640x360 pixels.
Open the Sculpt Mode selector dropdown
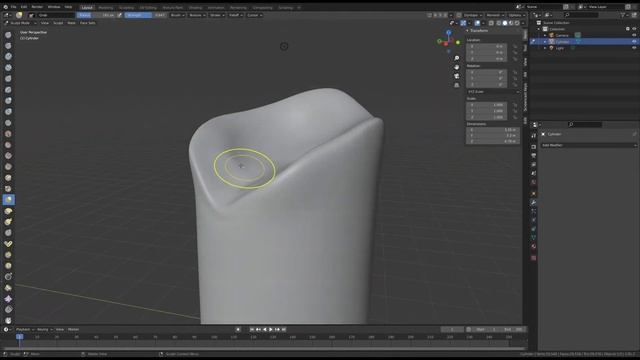[20, 23]
